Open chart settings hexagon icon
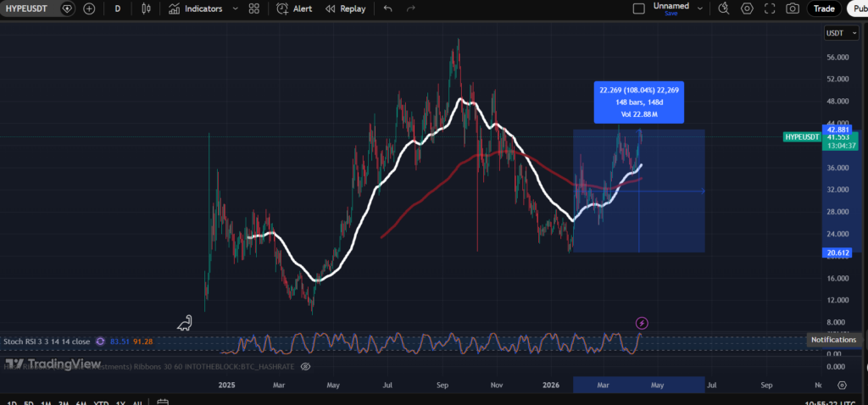This screenshot has width=868, height=405. 747,8
